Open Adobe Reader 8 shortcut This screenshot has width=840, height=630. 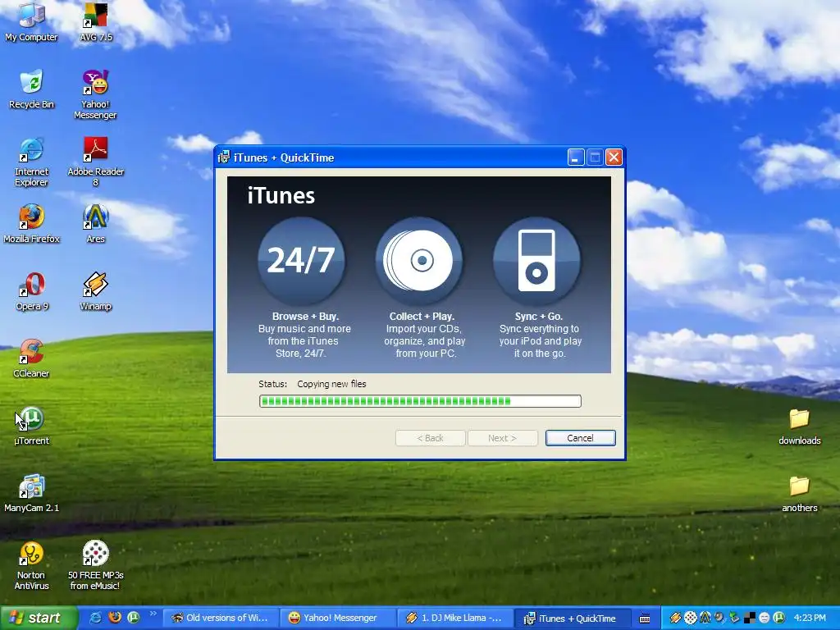click(x=95, y=162)
